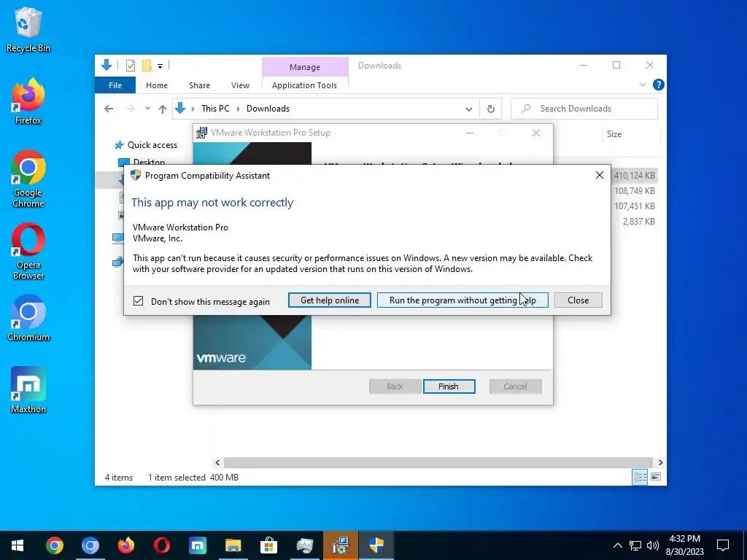The height and width of the screenshot is (560, 747).
Task: Open Maxthon from the taskbar
Action: click(197, 545)
